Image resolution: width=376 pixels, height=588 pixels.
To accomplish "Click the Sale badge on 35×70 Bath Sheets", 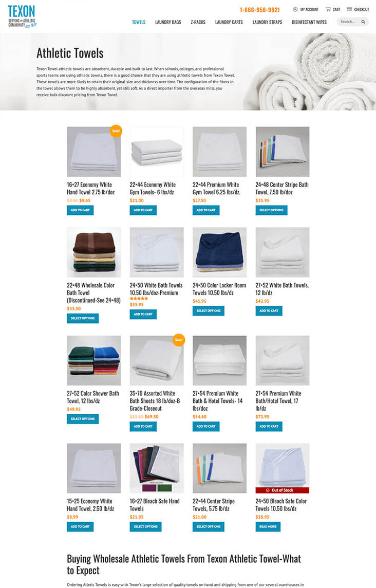I will (179, 340).
